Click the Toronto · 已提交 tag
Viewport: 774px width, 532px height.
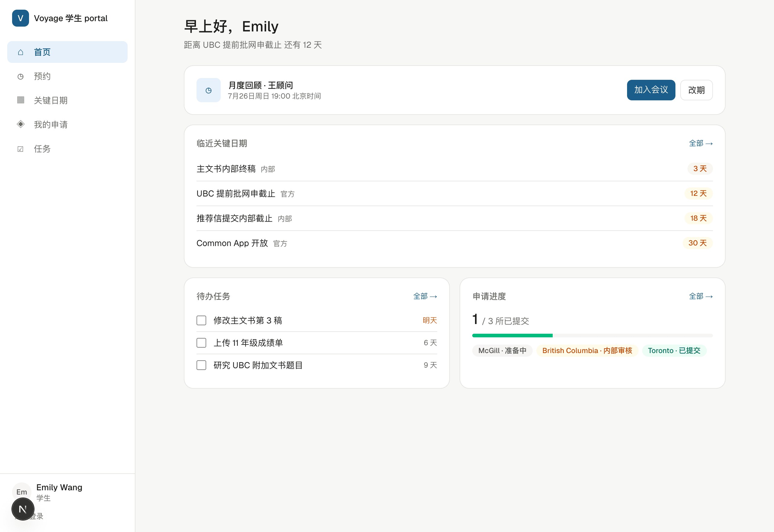point(674,351)
